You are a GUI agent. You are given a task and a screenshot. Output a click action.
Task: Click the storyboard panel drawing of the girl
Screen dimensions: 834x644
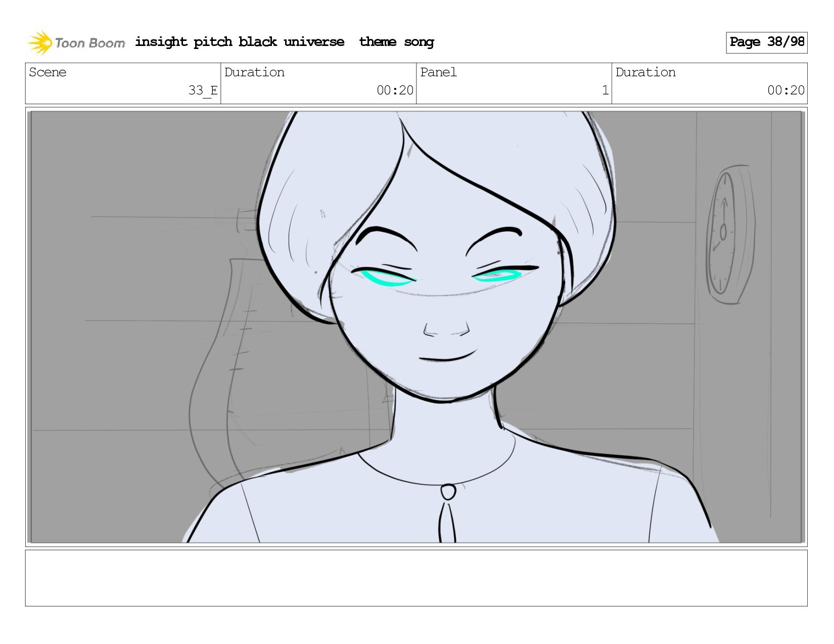point(416,327)
